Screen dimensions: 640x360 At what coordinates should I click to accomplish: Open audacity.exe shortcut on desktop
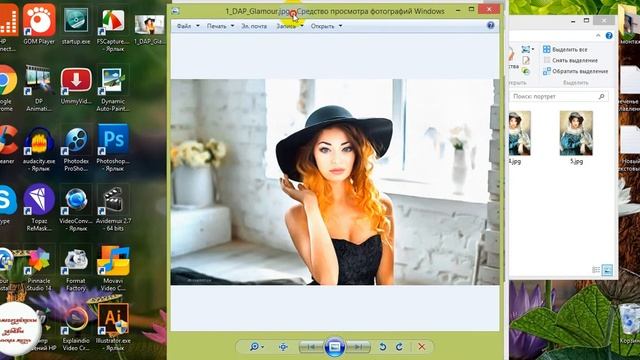[x=39, y=149]
